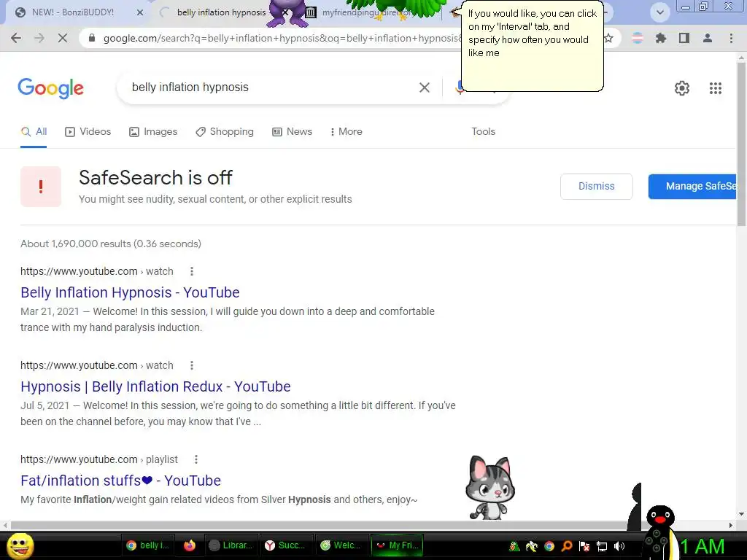
Task: Stop the page from loading
Action: coord(63,38)
